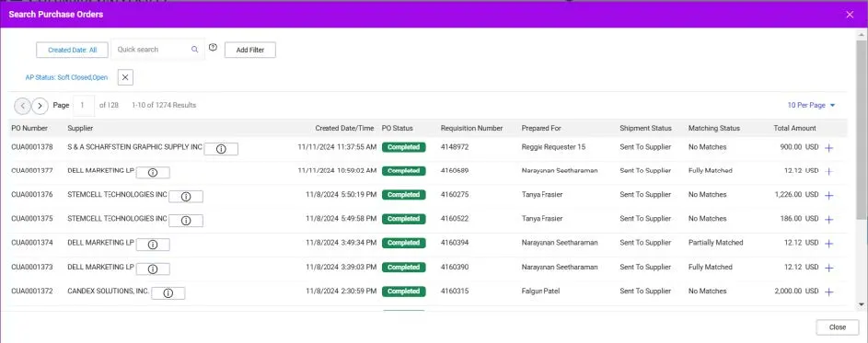The height and width of the screenshot is (343, 868).
Task: Click the PO Status column header
Action: coord(397,129)
